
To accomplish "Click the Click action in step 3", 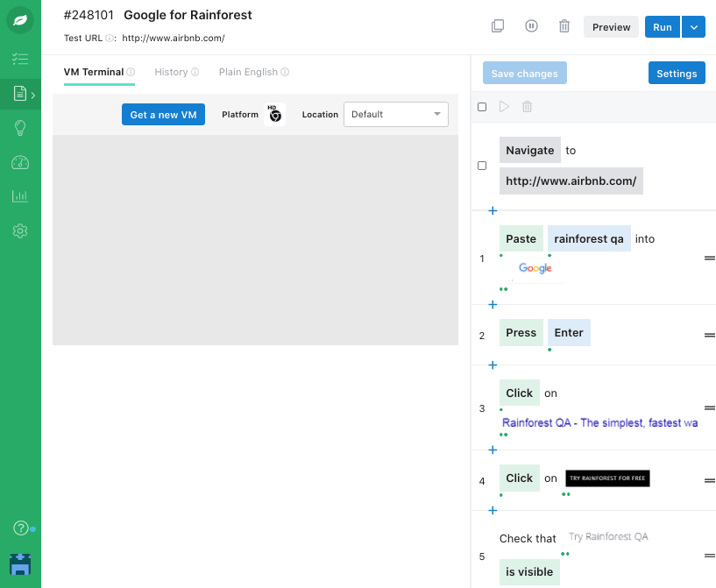I will 519,393.
